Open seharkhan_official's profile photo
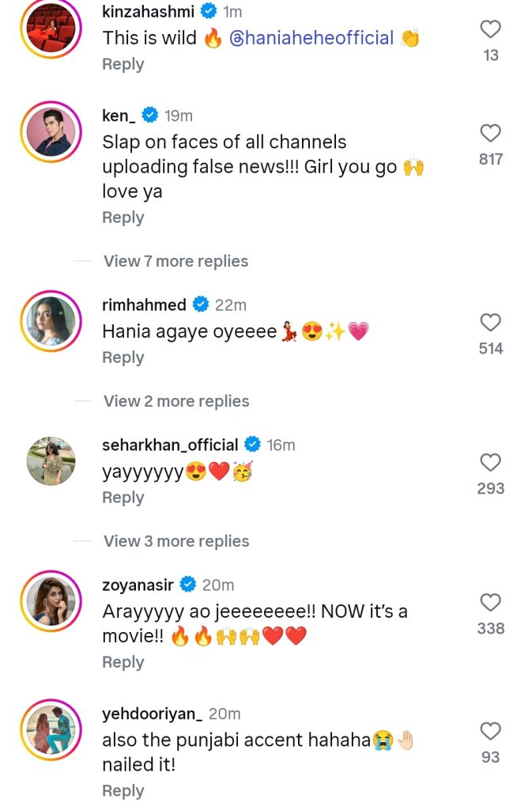Viewport: 532px width, 810px height. point(51,461)
